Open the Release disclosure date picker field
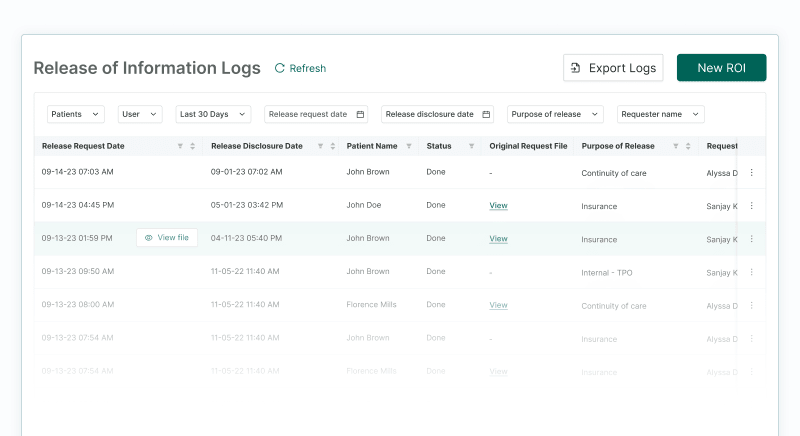 (x=437, y=114)
